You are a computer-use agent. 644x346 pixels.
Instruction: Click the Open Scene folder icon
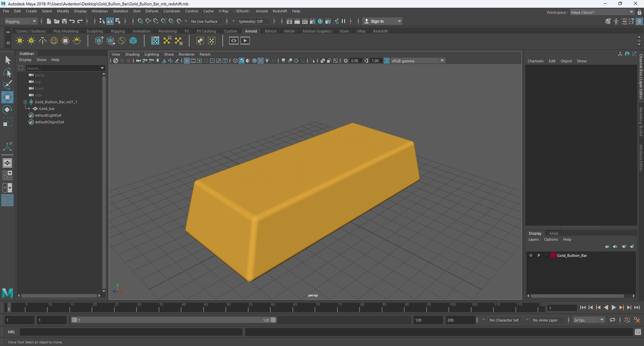(x=57, y=21)
